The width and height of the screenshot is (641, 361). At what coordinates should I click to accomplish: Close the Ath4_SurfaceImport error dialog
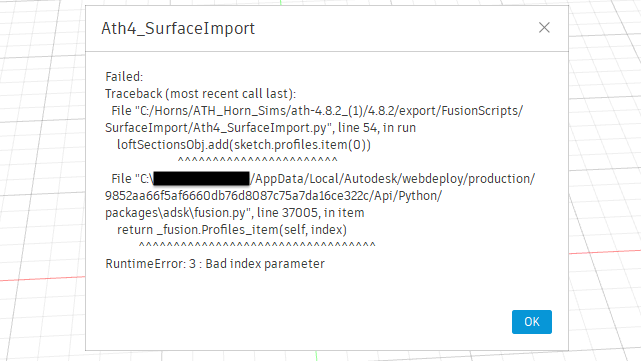(544, 28)
